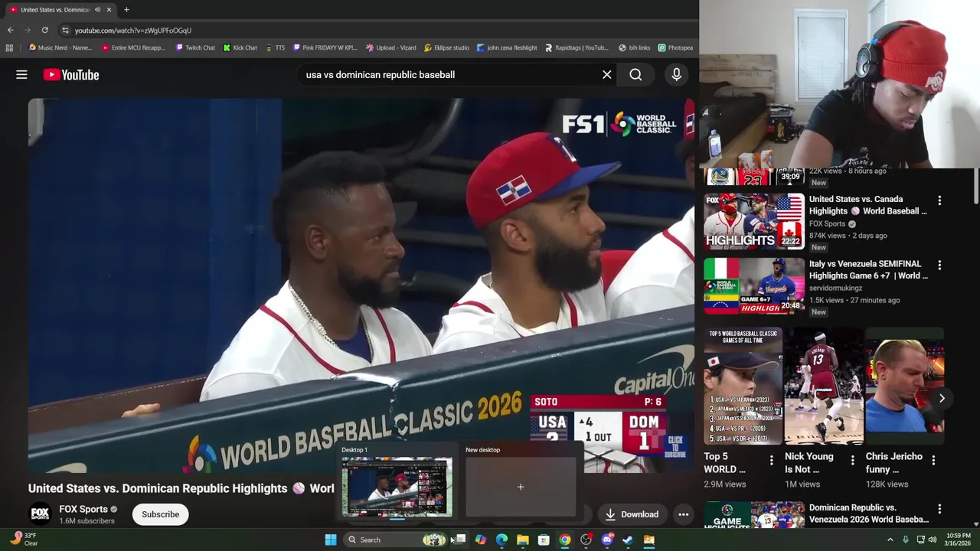Launch Copilot from the taskbar
This screenshot has height=551, width=980.
pyautogui.click(x=481, y=540)
